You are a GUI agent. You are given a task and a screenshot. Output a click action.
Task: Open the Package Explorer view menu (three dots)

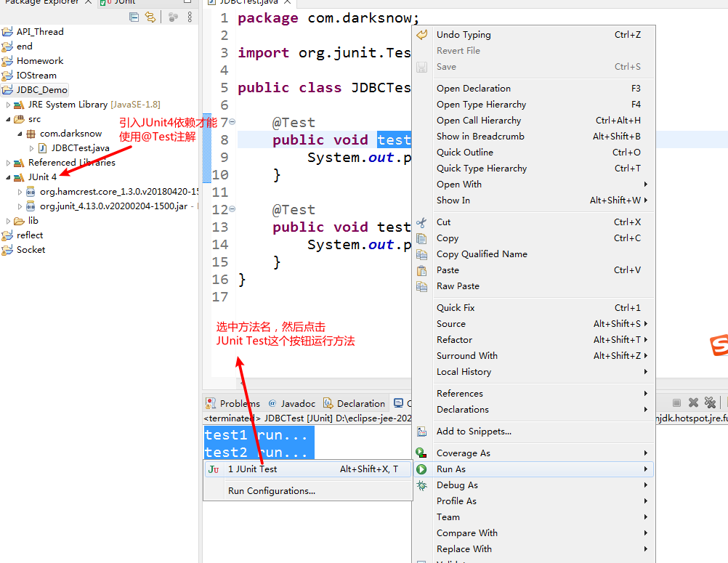click(x=190, y=17)
